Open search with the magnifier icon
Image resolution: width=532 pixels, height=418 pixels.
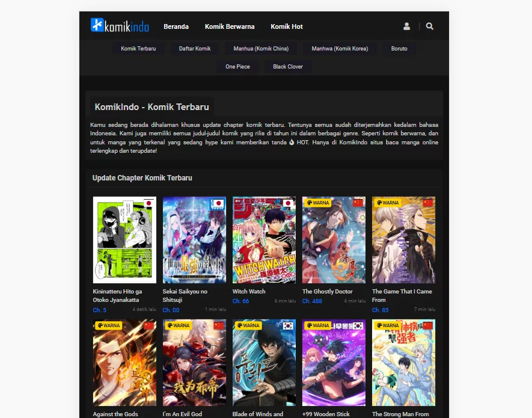point(429,26)
